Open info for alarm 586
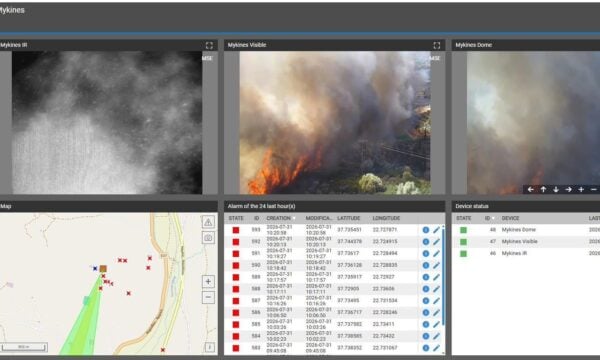This screenshot has height=360, width=600. [426, 313]
